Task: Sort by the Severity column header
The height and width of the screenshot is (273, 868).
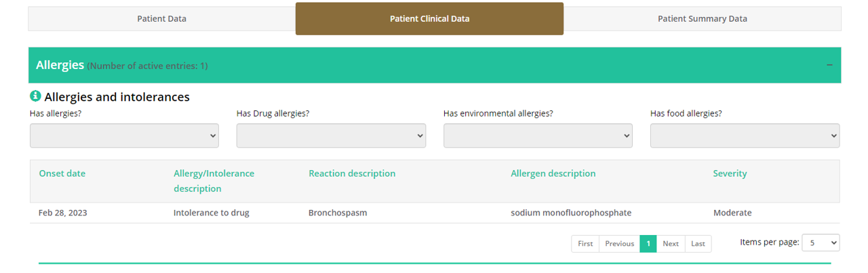Action: (x=730, y=173)
